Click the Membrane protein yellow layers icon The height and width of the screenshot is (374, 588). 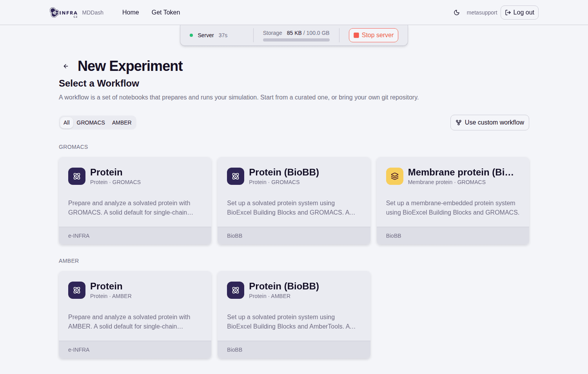point(395,176)
